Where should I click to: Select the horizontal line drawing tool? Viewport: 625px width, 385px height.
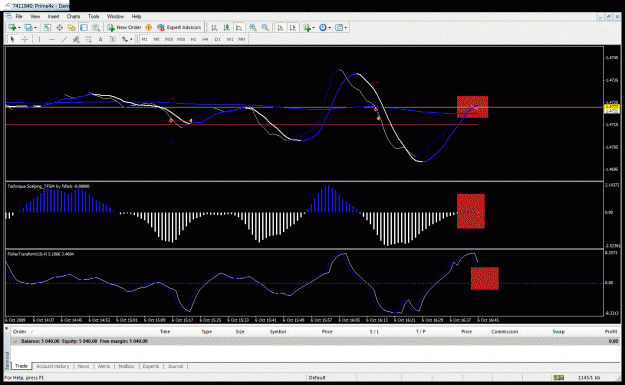(52, 39)
